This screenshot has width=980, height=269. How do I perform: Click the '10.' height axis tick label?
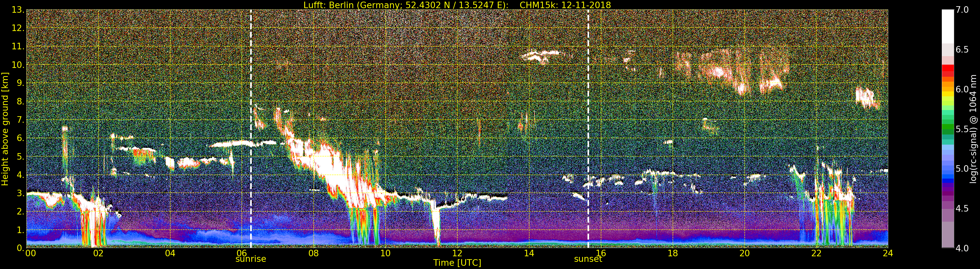pyautogui.click(x=18, y=65)
